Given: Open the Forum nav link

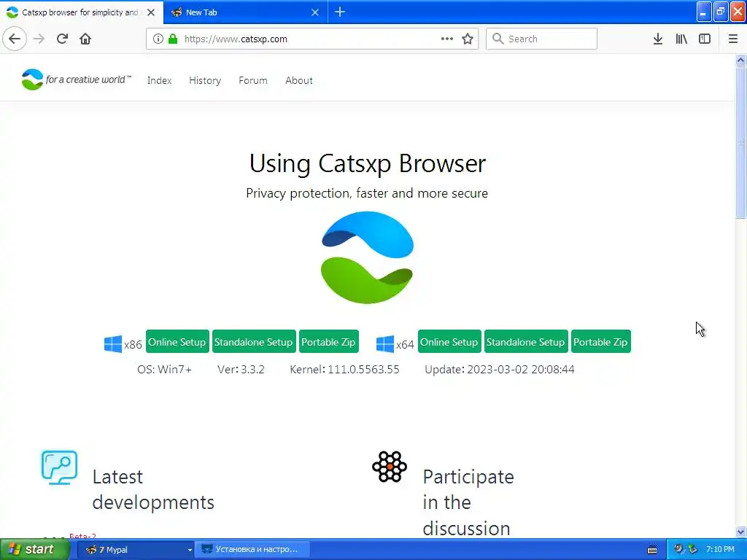Looking at the screenshot, I should point(253,80).
